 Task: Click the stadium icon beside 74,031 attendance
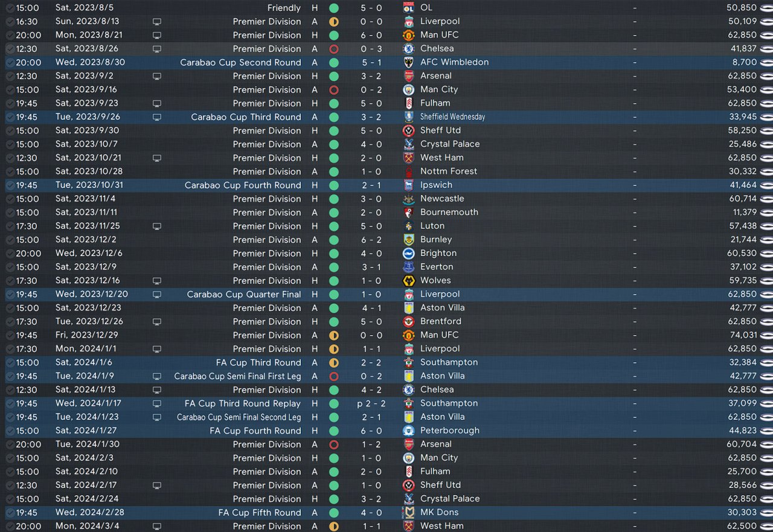pos(766,335)
